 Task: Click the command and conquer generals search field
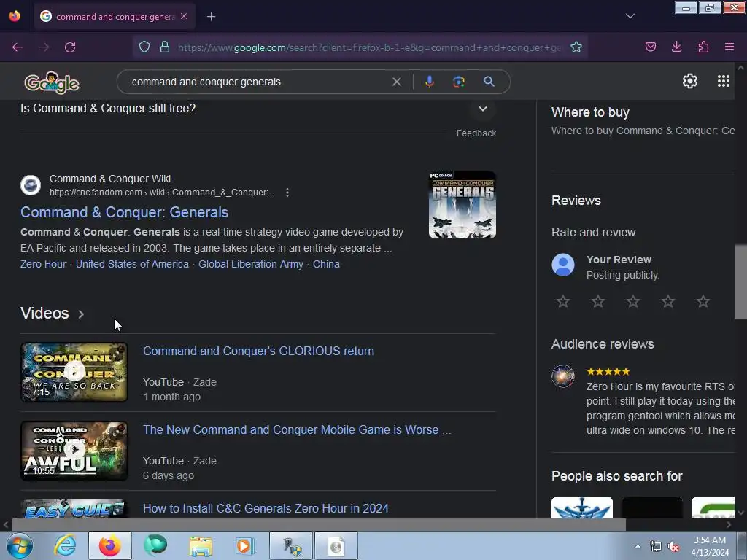(258, 82)
